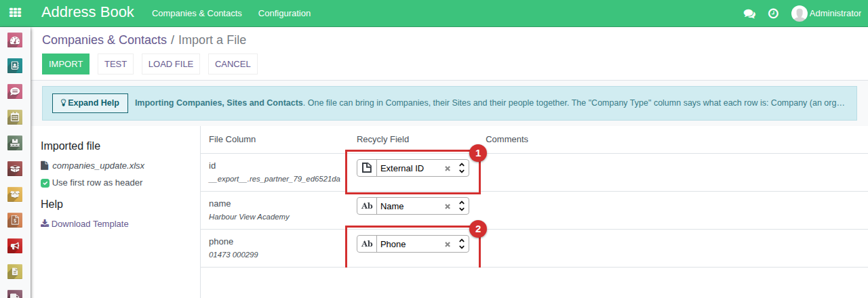868x298 pixels.
Task: Click the green Import button
Action: (66, 64)
